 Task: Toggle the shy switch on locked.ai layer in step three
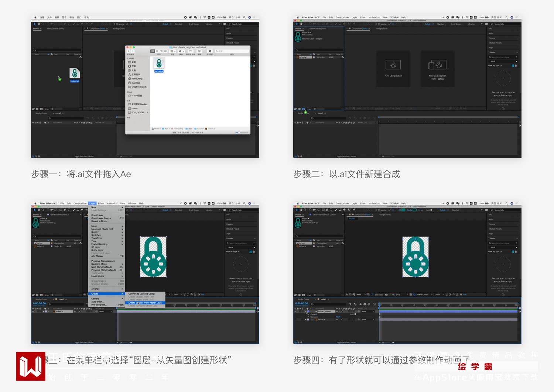75,312
